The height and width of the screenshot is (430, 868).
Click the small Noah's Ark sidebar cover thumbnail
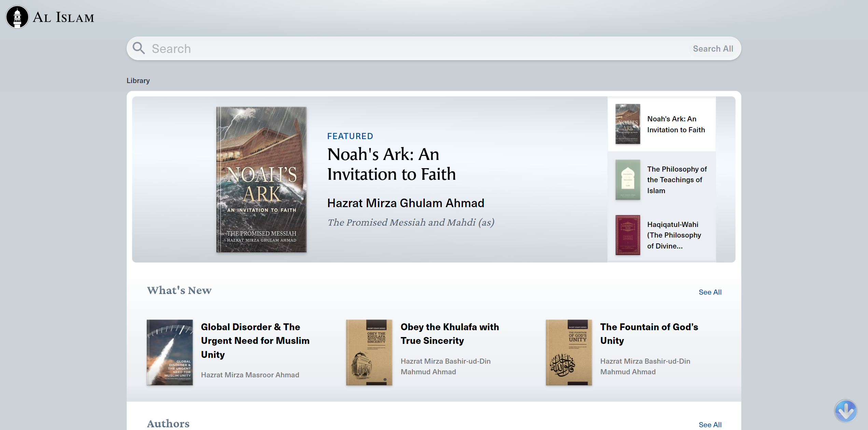tap(628, 124)
